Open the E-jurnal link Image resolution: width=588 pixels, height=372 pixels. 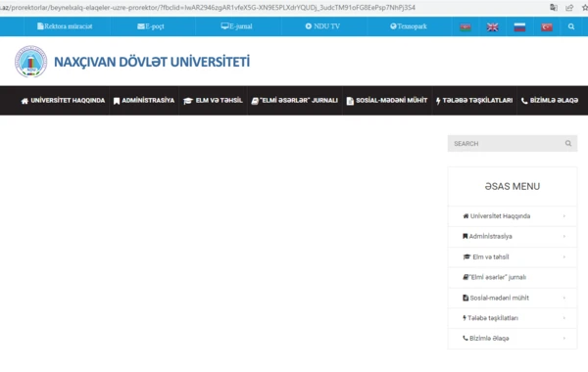point(236,26)
